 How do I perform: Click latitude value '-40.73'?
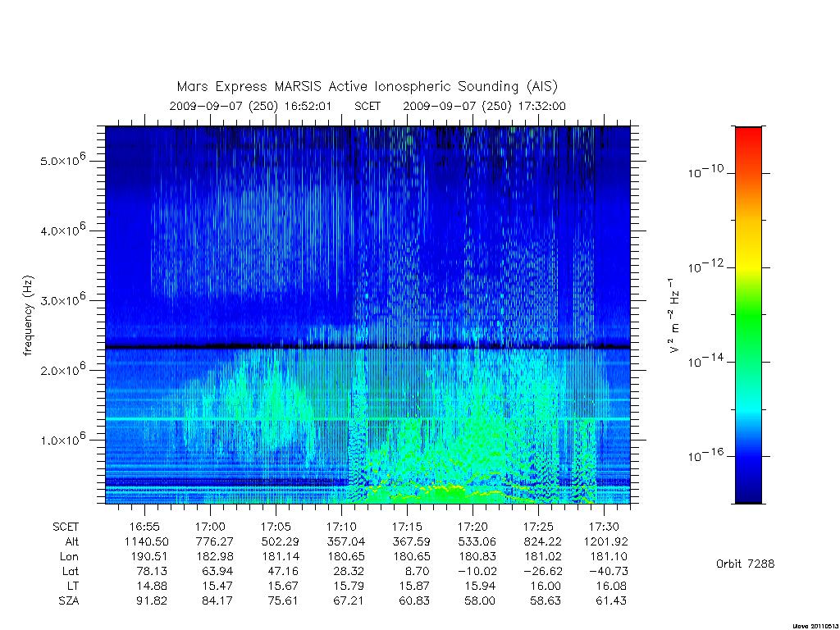608,572
